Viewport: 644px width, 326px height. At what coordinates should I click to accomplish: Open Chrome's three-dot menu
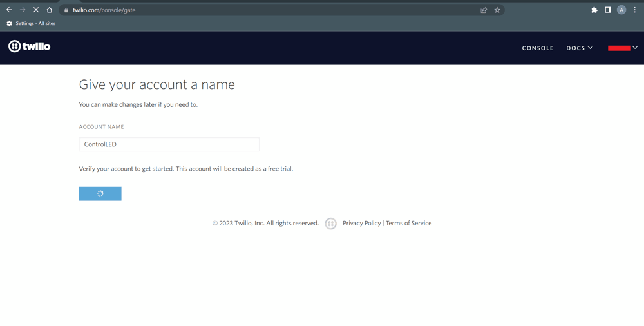point(635,10)
